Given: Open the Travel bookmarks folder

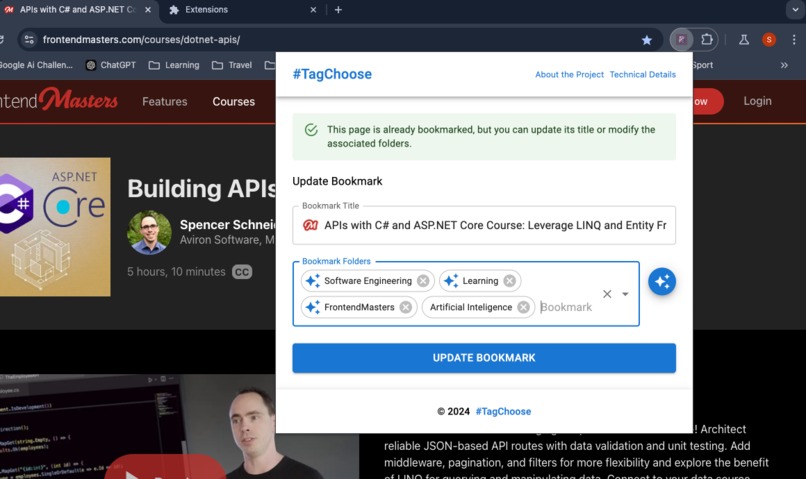Looking at the screenshot, I should (232, 65).
